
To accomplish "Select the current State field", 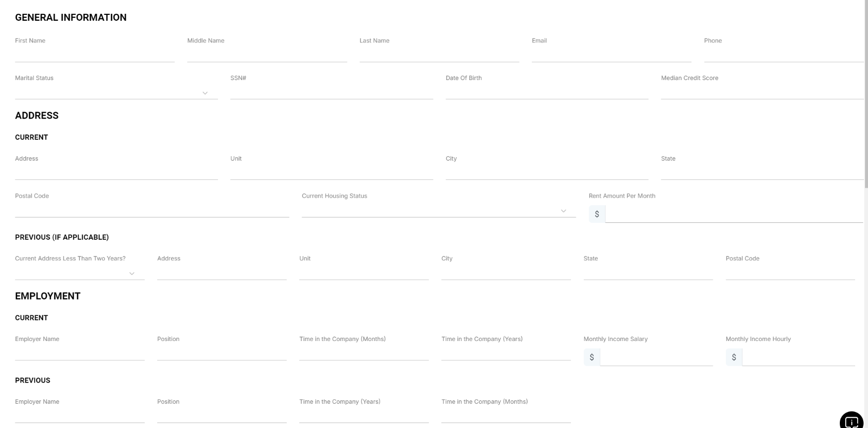I will tap(762, 173).
